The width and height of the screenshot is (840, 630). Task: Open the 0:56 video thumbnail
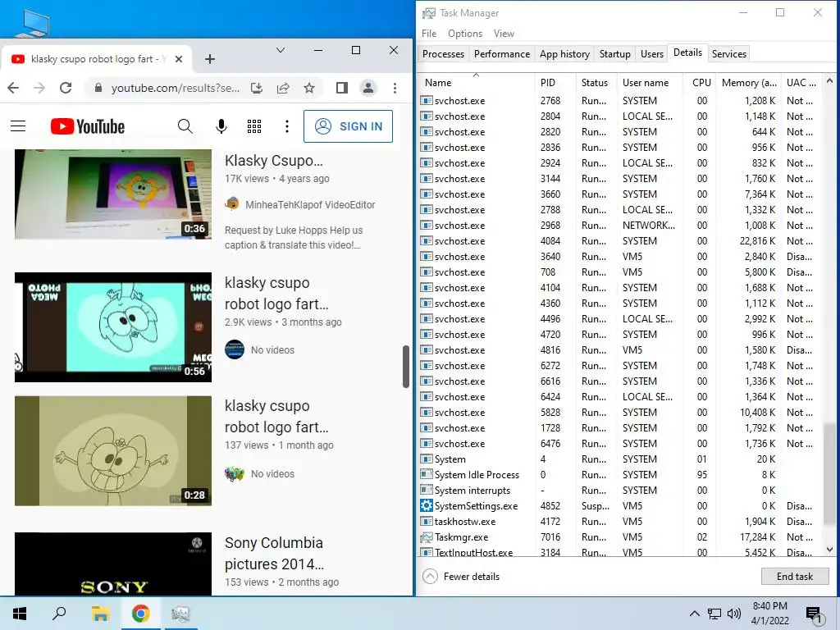(x=113, y=327)
